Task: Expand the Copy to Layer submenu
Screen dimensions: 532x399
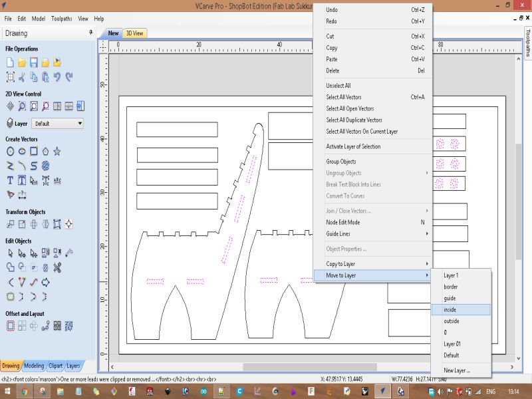Action: pyautogui.click(x=373, y=264)
